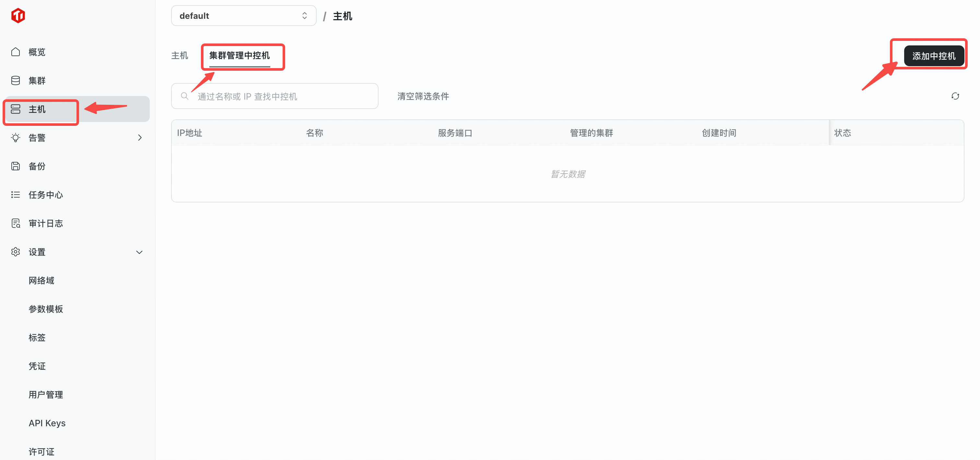Click the 添加中控机 button

coord(934,56)
